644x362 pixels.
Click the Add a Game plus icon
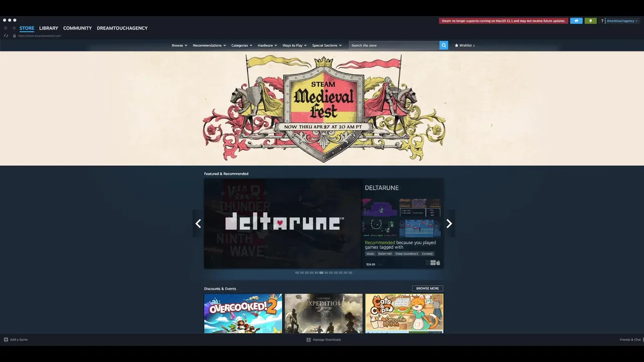pos(6,339)
